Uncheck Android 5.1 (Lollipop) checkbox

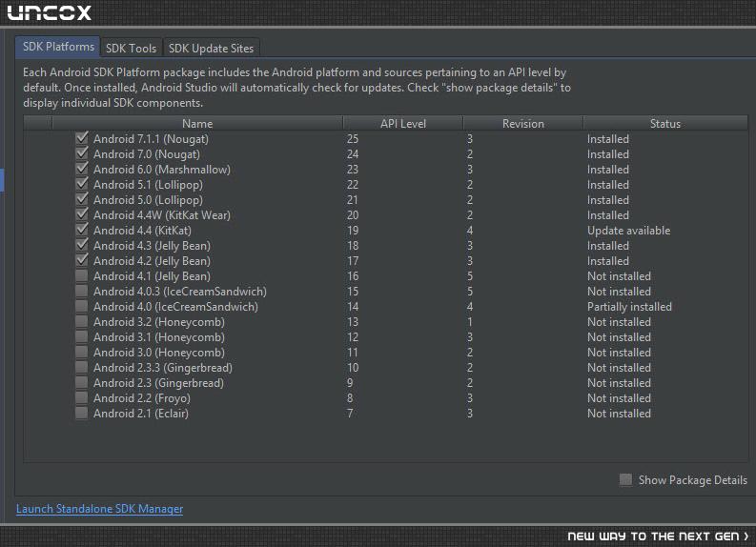click(x=82, y=184)
